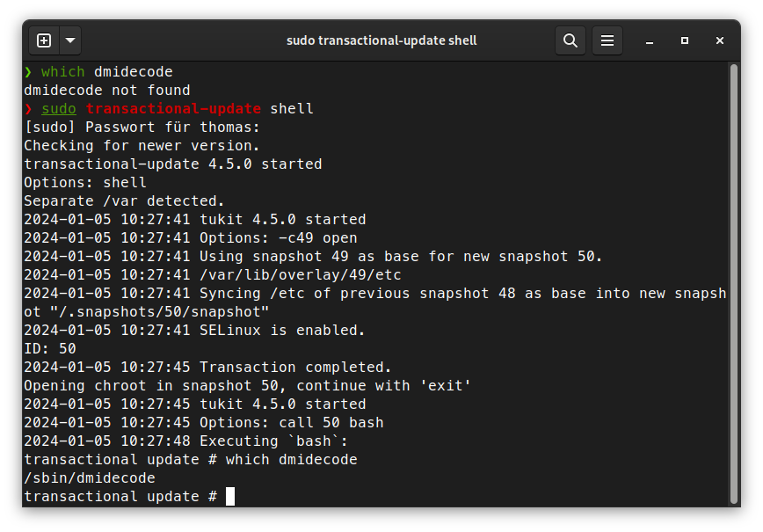This screenshot has height=532, width=763.
Task: Click the vertical scrollbar of the terminal
Action: pos(734,284)
